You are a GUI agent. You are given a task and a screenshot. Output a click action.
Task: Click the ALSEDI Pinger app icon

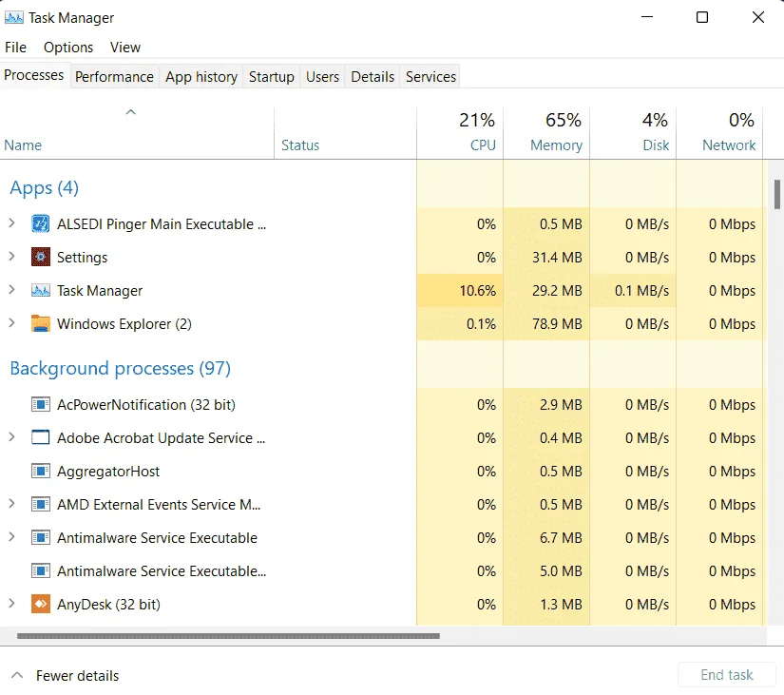[41, 223]
